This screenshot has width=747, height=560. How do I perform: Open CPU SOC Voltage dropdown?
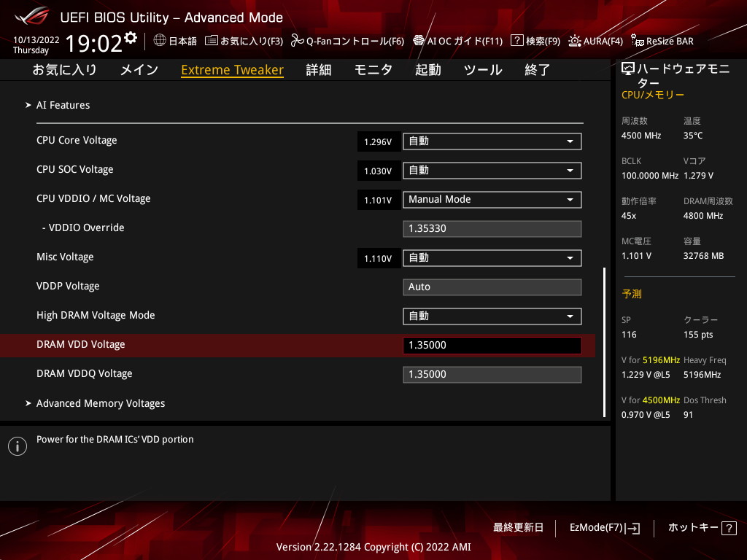(x=492, y=171)
